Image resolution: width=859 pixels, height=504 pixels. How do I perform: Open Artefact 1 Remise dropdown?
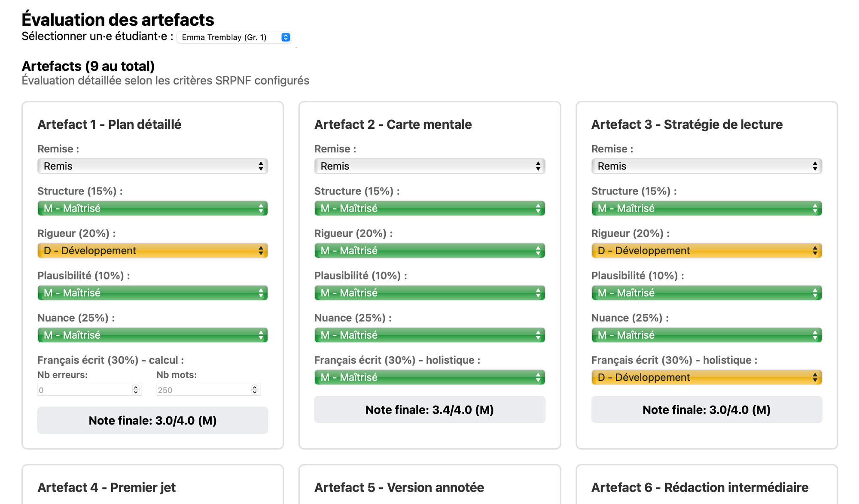(x=152, y=166)
